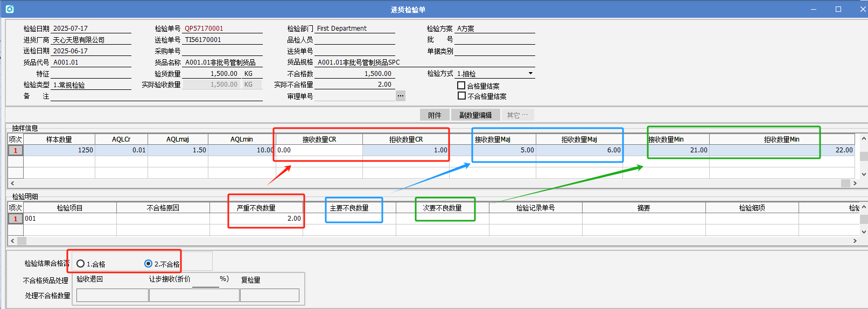The image size is (868, 309).
Task: Tick the 不合格结案 checkbox
Action: pyautogui.click(x=461, y=96)
